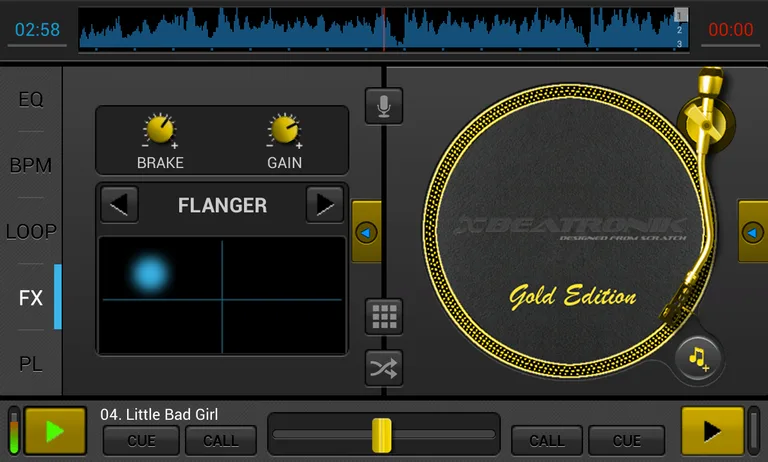This screenshot has width=768, height=462.
Task: Toggle the shuffle crossfade icon
Action: tap(384, 368)
